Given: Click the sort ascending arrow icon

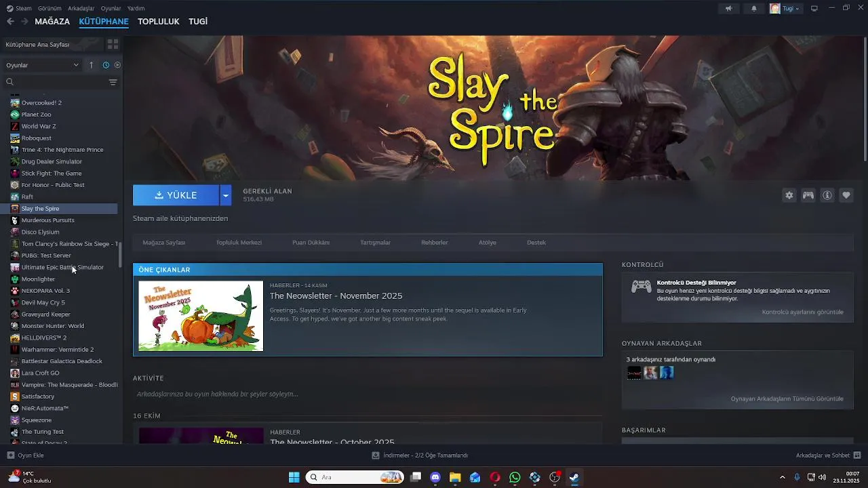Looking at the screenshot, I should pos(92,65).
